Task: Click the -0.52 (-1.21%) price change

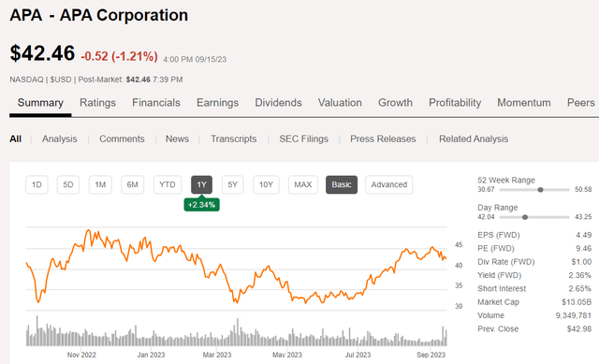Action: 119,56
